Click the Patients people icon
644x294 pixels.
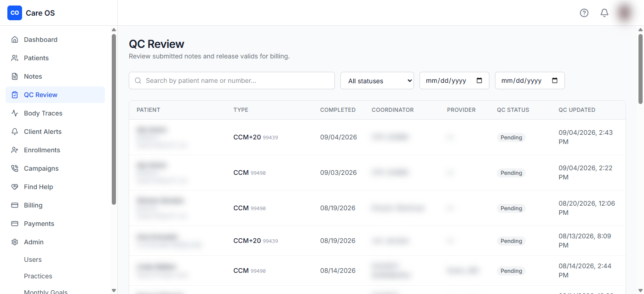pos(15,58)
